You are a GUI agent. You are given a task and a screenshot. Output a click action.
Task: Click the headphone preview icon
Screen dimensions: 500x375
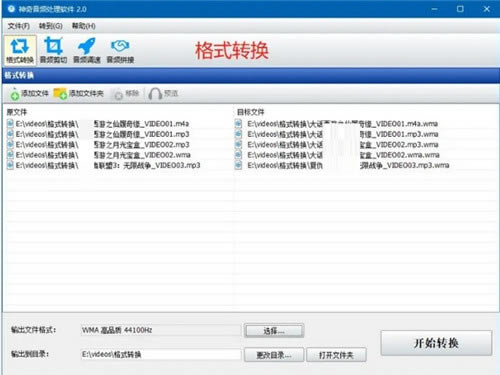click(155, 94)
